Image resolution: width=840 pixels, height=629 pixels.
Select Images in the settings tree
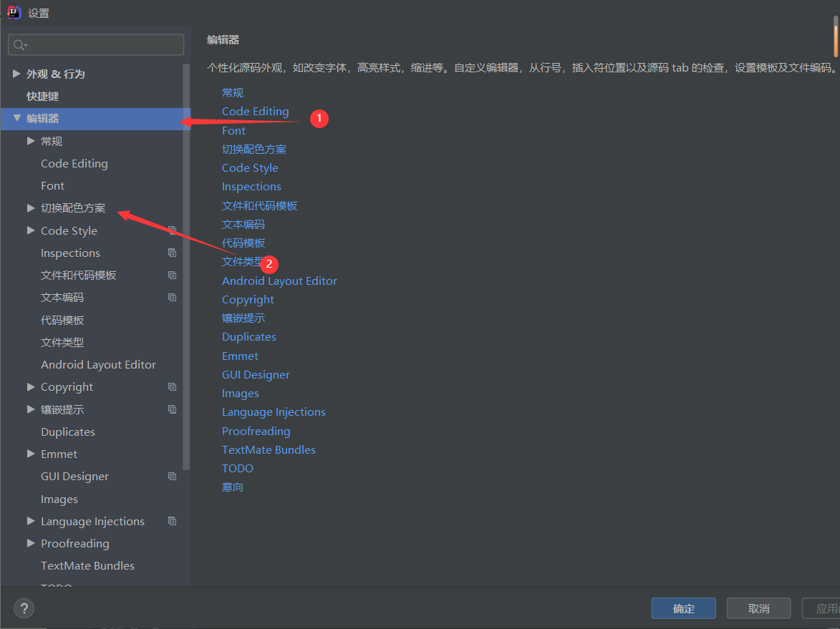[x=59, y=499]
